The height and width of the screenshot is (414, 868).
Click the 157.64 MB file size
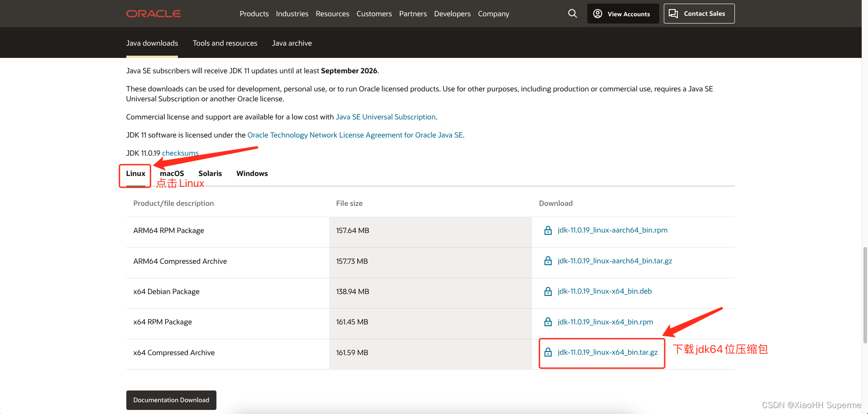tap(353, 231)
